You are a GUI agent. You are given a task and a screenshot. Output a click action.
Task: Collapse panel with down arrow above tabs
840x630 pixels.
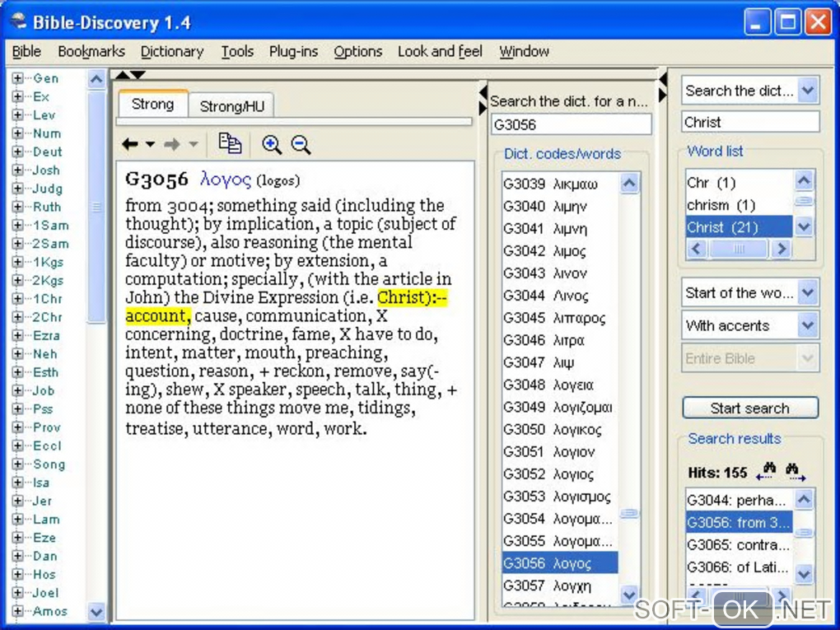[138, 74]
